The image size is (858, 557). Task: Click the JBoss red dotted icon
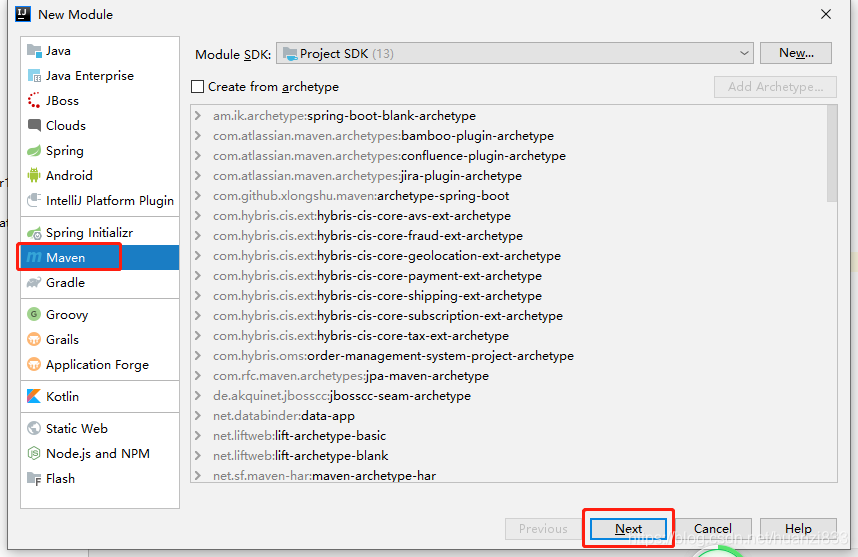[34, 101]
